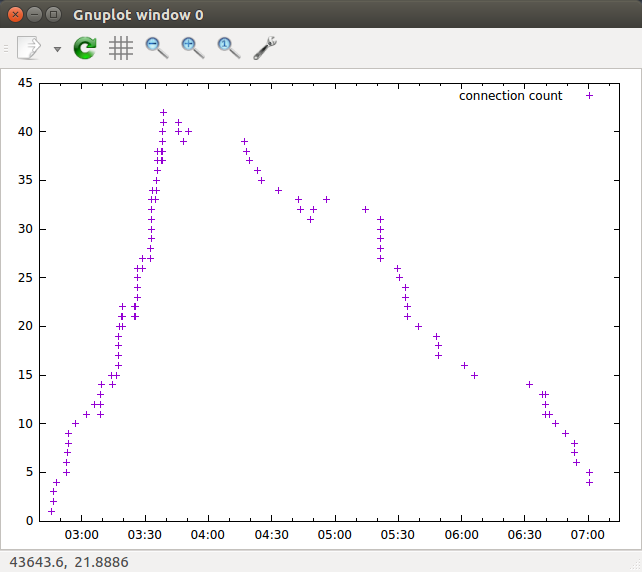
Task: Click the legend plus marker sample
Action: click(589, 96)
